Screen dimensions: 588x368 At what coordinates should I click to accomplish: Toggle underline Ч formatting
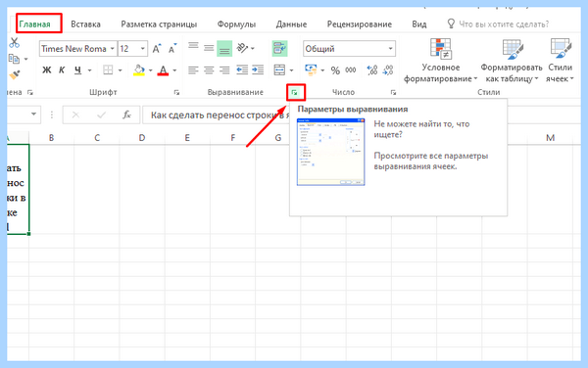[x=77, y=70]
